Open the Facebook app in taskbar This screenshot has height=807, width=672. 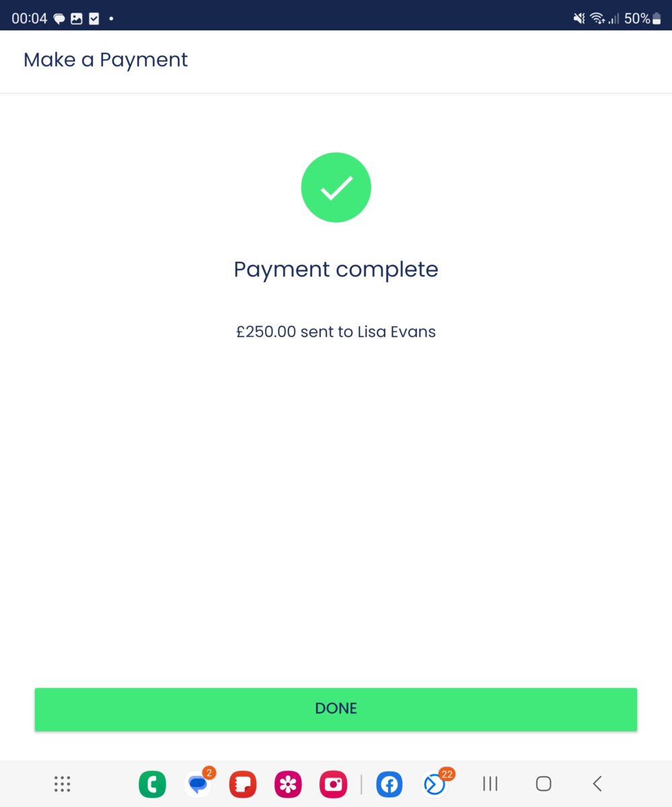coord(389,784)
